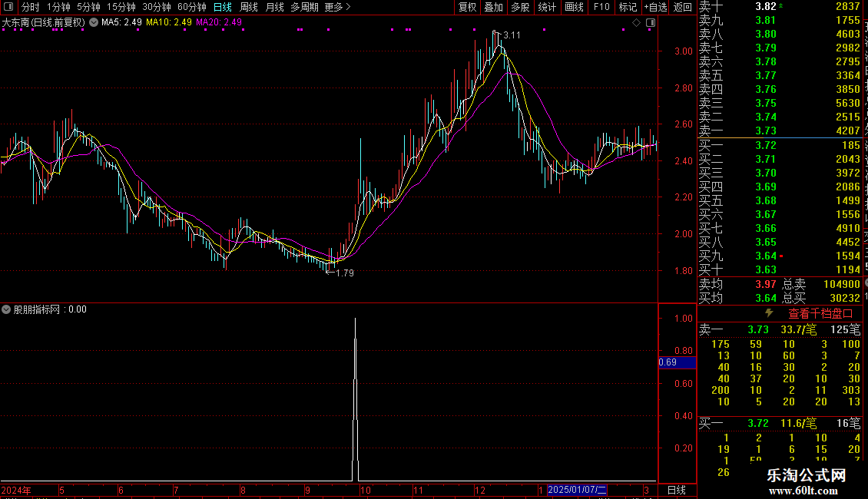Click 标记 mark button

tap(628, 7)
